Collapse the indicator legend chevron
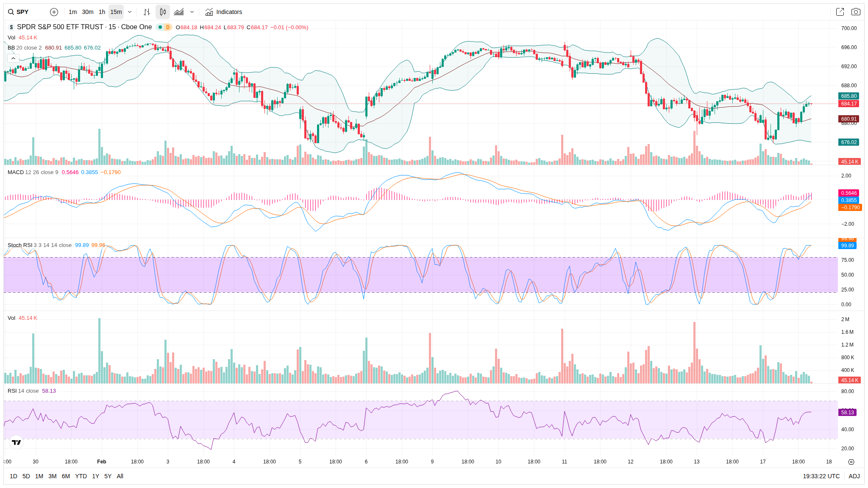This screenshot has height=488, width=868. [13, 58]
